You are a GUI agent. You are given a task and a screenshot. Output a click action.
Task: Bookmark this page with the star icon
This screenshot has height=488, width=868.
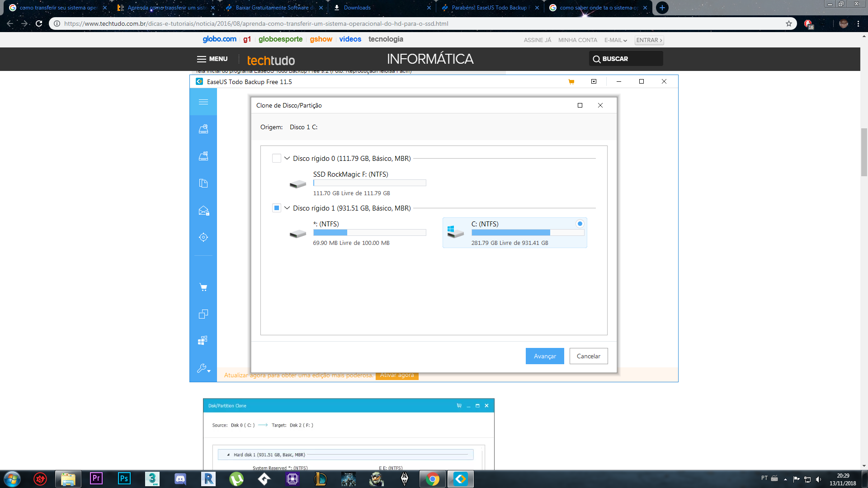789,23
